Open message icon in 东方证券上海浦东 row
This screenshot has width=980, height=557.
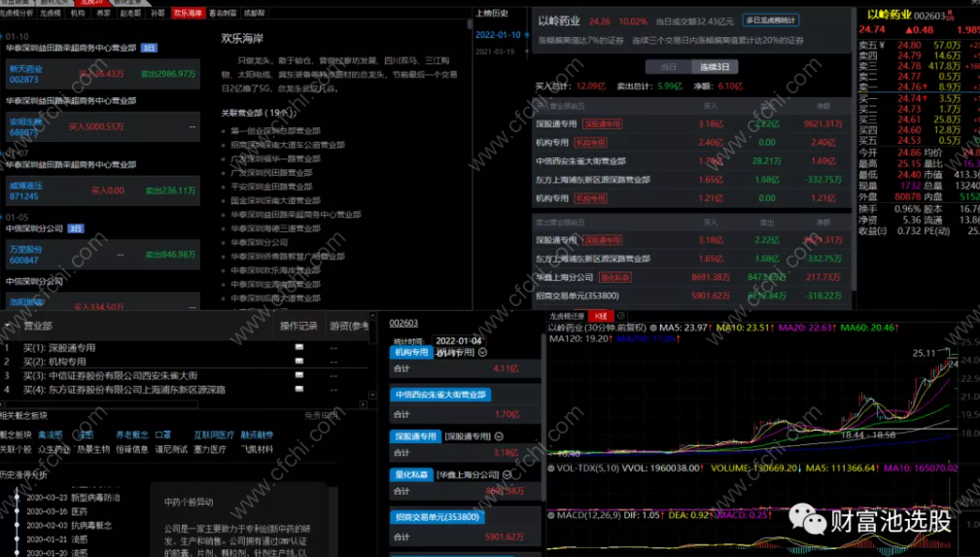click(298, 389)
